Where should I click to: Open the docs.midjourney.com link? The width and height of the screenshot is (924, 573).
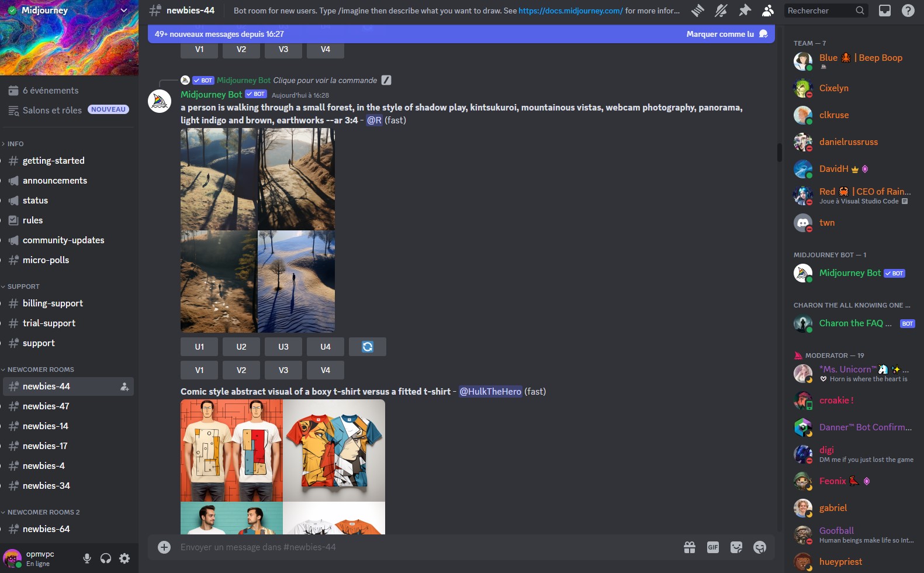coord(570,11)
